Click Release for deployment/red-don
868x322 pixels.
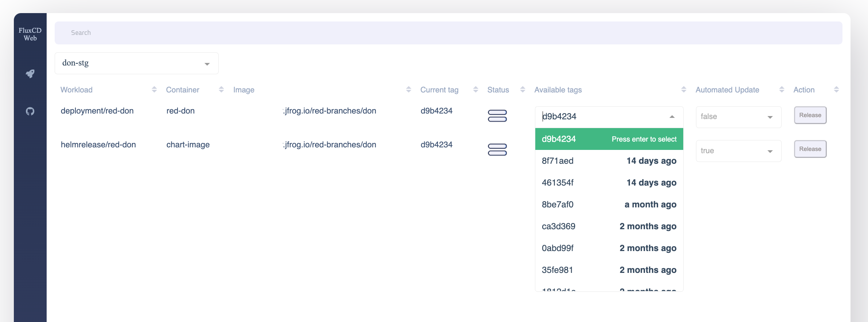(810, 115)
